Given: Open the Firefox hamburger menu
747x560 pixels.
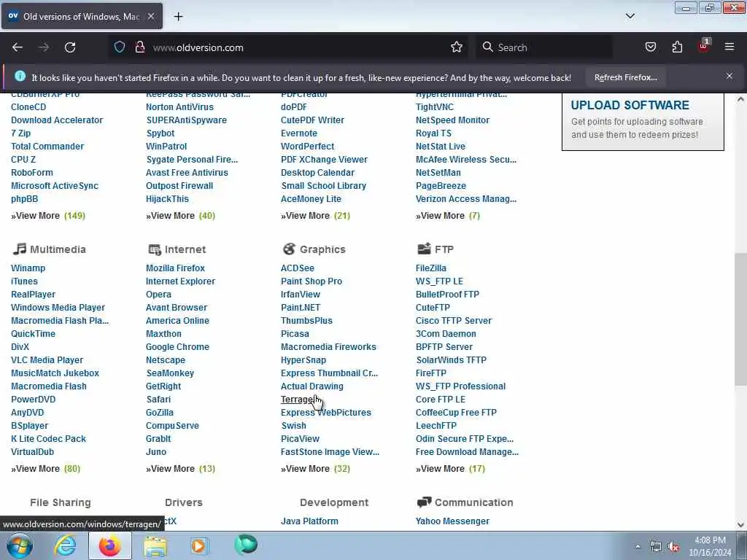Looking at the screenshot, I should [x=729, y=47].
